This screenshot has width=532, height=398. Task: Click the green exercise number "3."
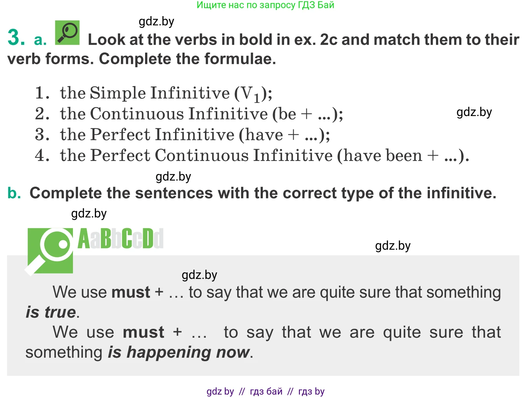coord(16,38)
